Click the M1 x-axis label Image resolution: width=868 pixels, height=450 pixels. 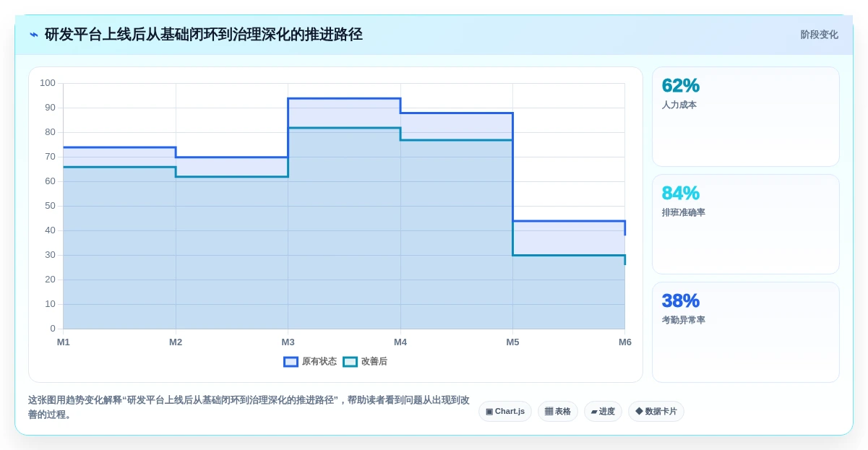coord(64,342)
